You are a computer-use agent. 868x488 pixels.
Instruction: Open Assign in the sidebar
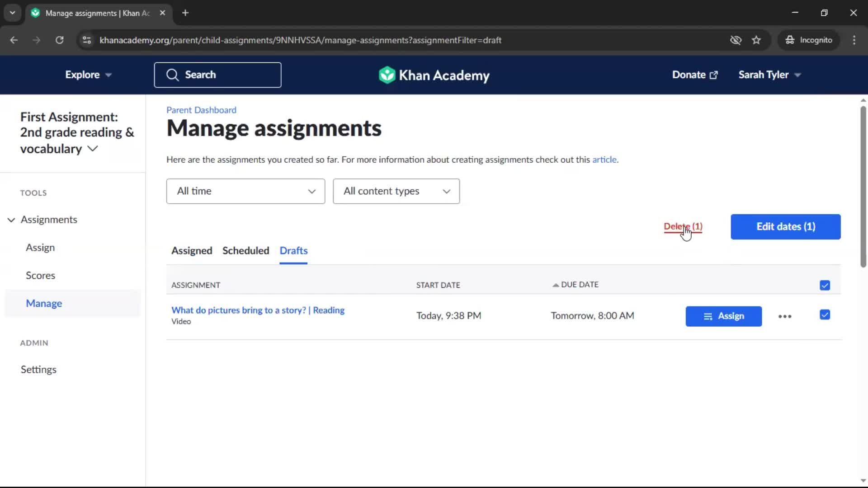point(40,248)
